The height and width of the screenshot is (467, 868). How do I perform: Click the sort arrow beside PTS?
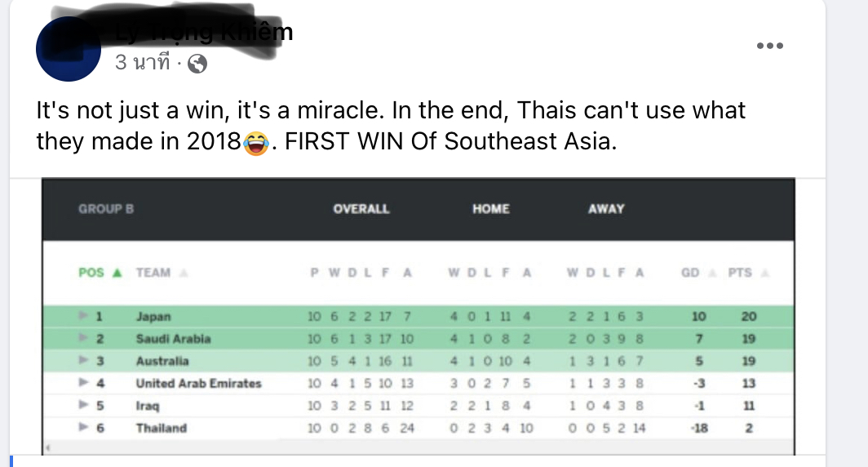[765, 273]
